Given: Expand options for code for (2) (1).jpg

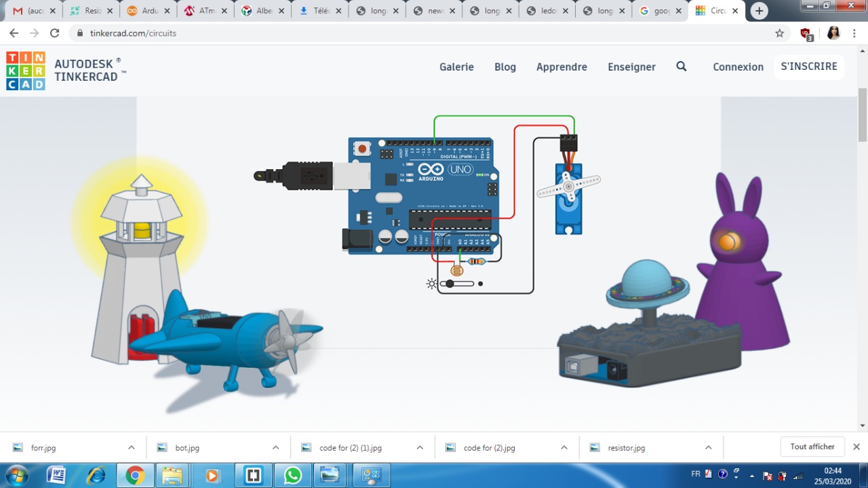Looking at the screenshot, I should pyautogui.click(x=420, y=448).
